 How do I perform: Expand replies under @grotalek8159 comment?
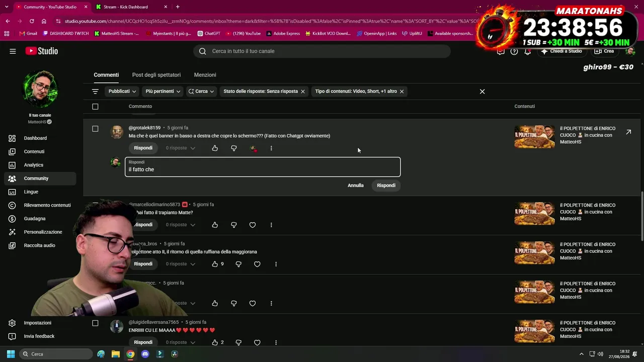(x=181, y=148)
